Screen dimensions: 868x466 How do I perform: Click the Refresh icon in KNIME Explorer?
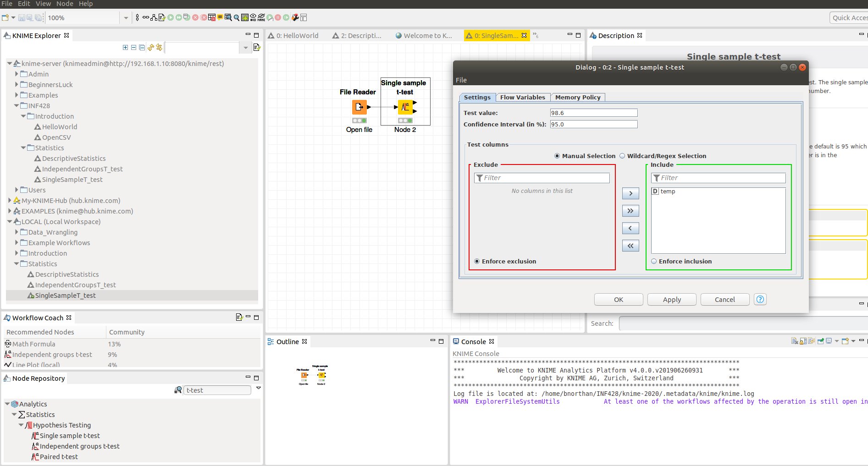[x=150, y=47]
